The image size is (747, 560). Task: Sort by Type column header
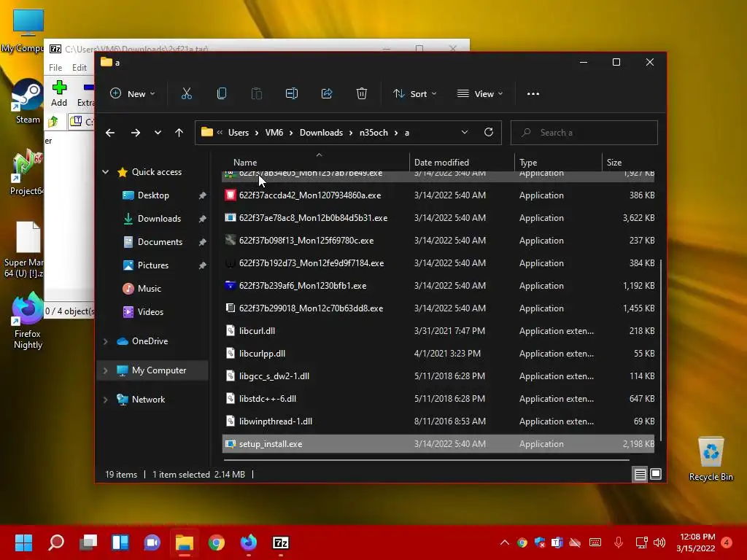(558, 163)
